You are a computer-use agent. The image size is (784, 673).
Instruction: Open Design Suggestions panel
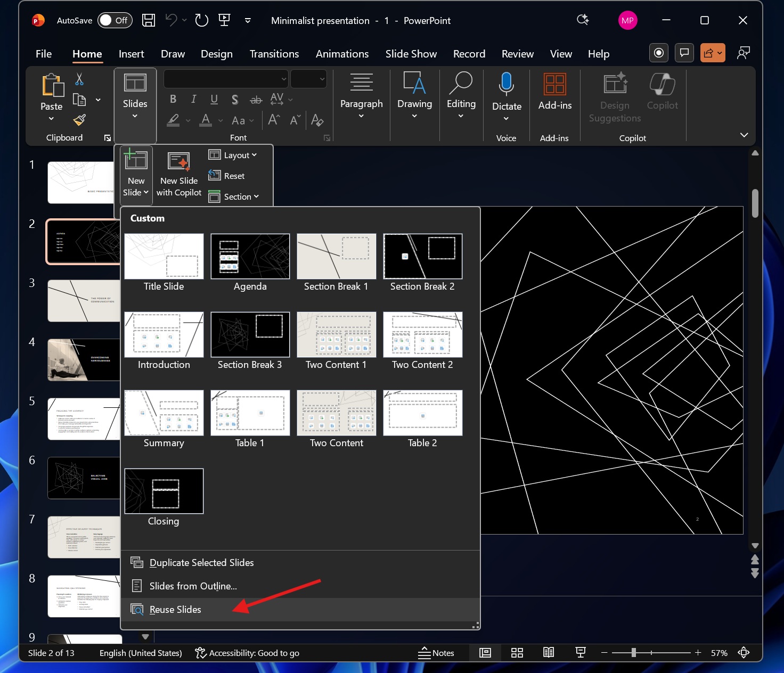pyautogui.click(x=614, y=96)
